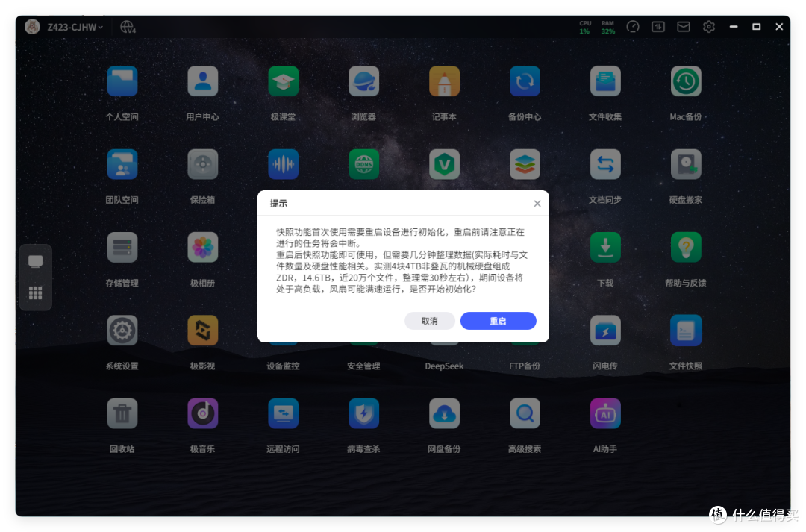Switch to app grid view in side panel

[x=36, y=293]
